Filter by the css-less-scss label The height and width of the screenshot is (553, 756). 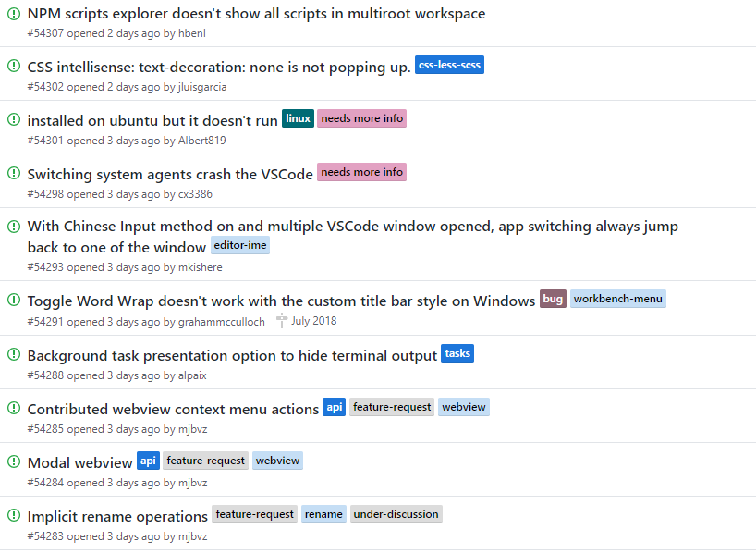click(449, 65)
